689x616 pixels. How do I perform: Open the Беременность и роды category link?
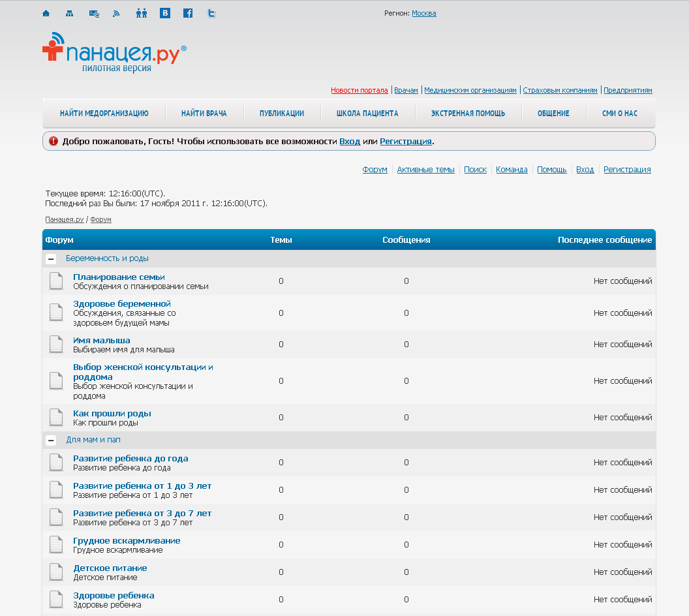(x=107, y=258)
